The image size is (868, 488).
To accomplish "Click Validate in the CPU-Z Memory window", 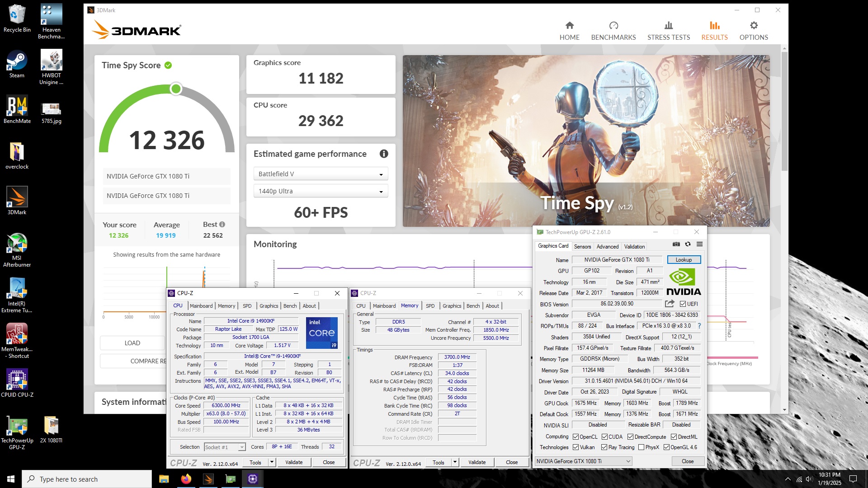I will pyautogui.click(x=477, y=462).
